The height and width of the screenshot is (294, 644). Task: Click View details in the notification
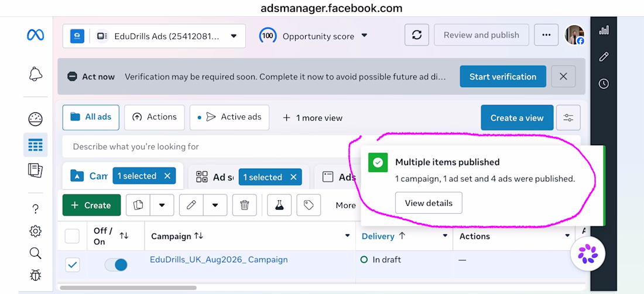pyautogui.click(x=429, y=203)
